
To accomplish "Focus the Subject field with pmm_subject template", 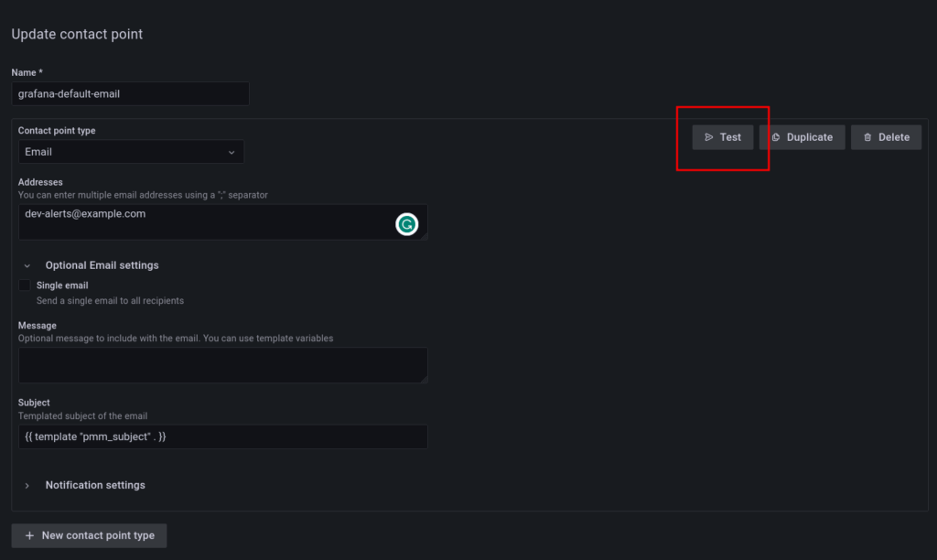I will [x=222, y=436].
